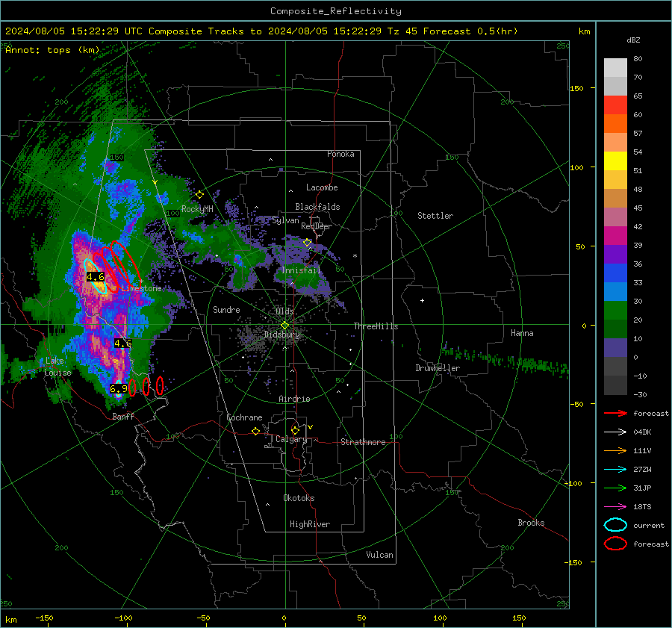Image resolution: width=672 pixels, height=628 pixels.
Task: Click the HighRiver city label
Action: [310, 524]
